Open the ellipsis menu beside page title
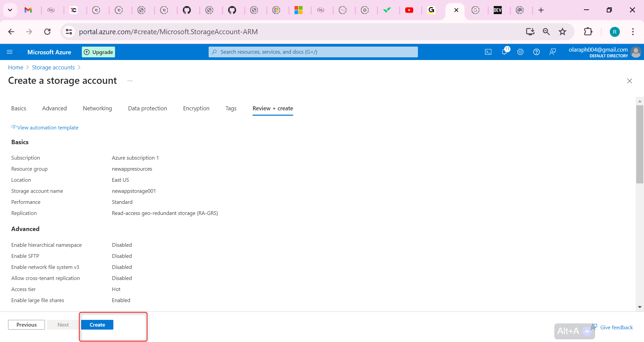 [x=130, y=81]
